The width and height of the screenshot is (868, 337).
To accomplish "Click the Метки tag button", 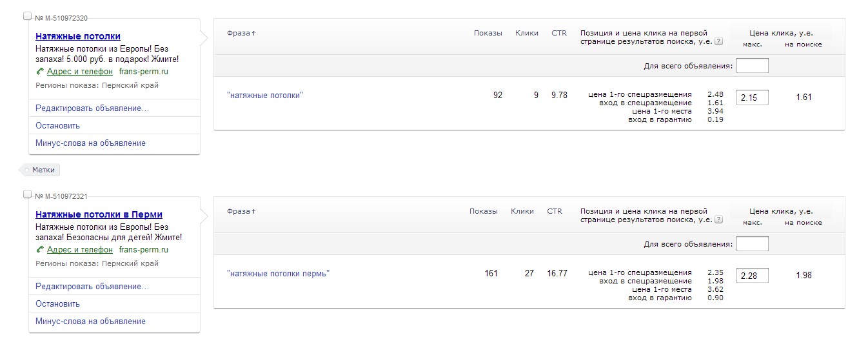I will (x=43, y=170).
